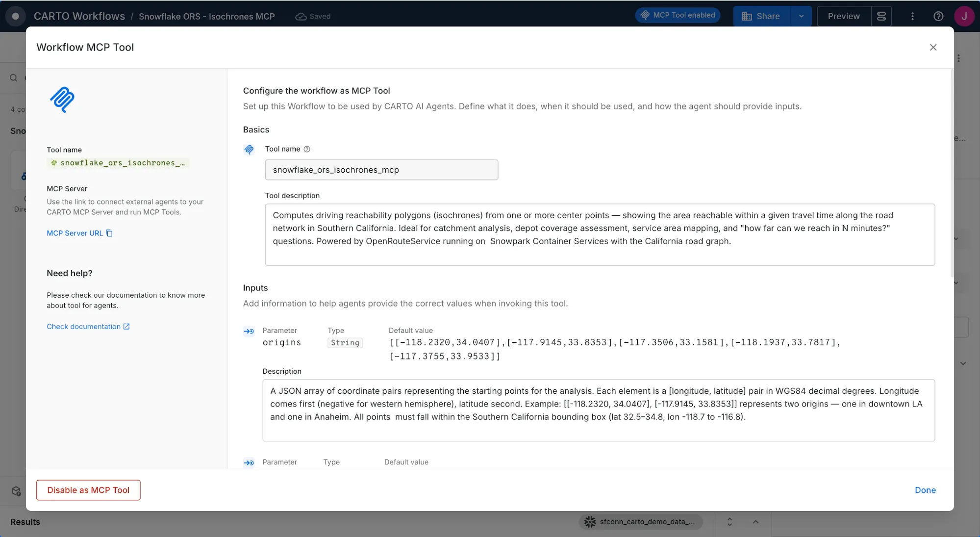This screenshot has height=537, width=980.
Task: Click the Preview button
Action: coord(844,16)
